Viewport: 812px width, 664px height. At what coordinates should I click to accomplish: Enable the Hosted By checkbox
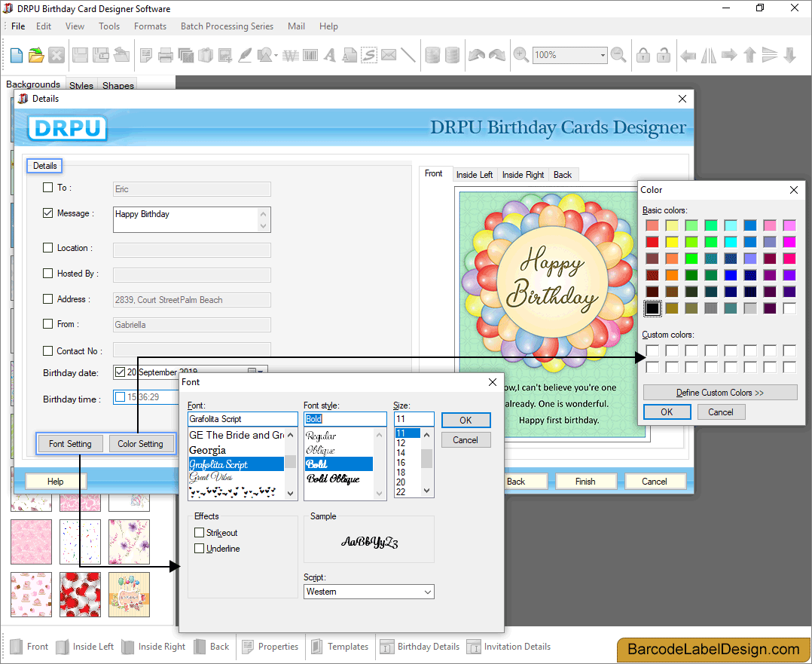[x=47, y=273]
